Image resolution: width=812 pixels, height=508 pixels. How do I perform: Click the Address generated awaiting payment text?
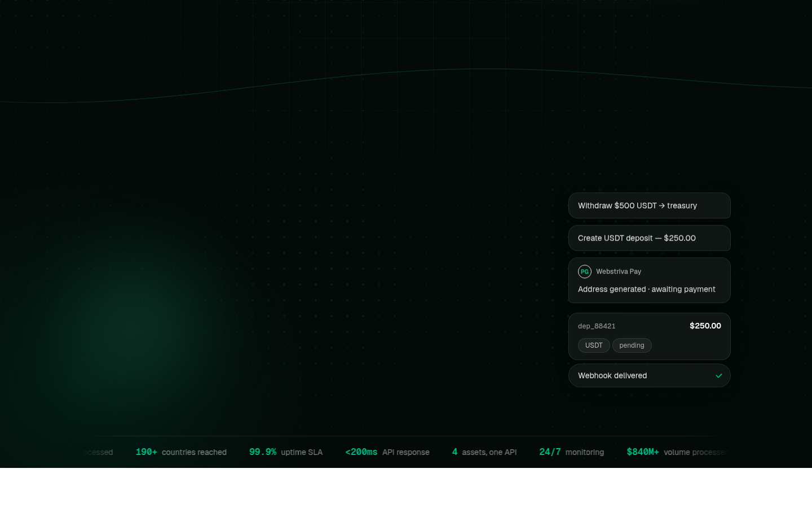(x=646, y=289)
